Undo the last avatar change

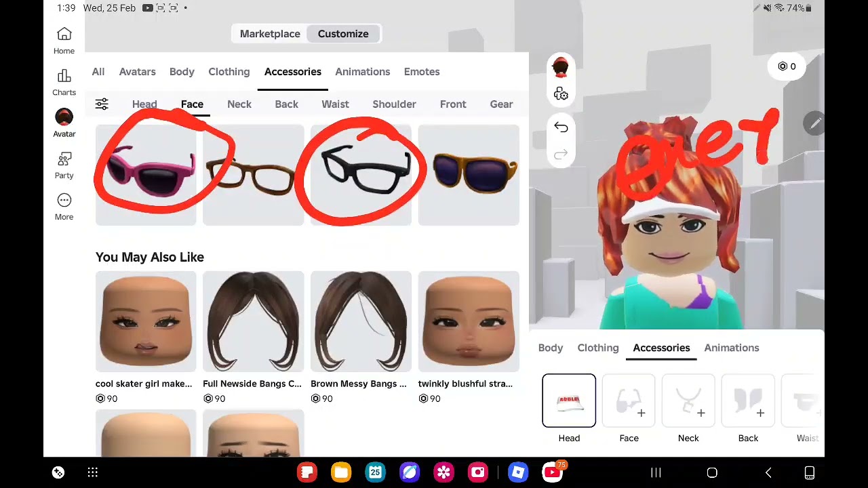click(561, 127)
